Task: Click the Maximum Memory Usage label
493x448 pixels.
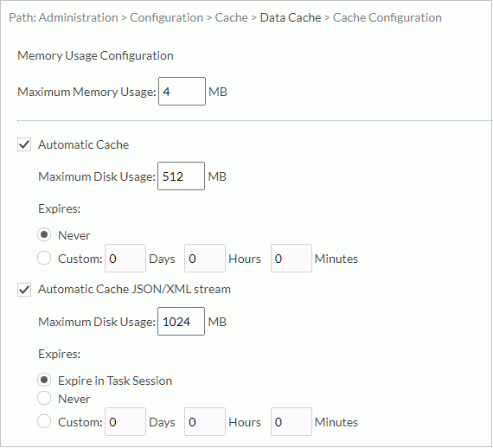Action: click(x=86, y=92)
